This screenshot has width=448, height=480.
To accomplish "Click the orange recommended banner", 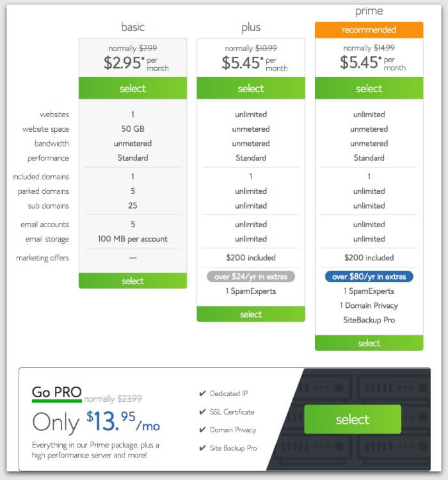I will tap(369, 29).
